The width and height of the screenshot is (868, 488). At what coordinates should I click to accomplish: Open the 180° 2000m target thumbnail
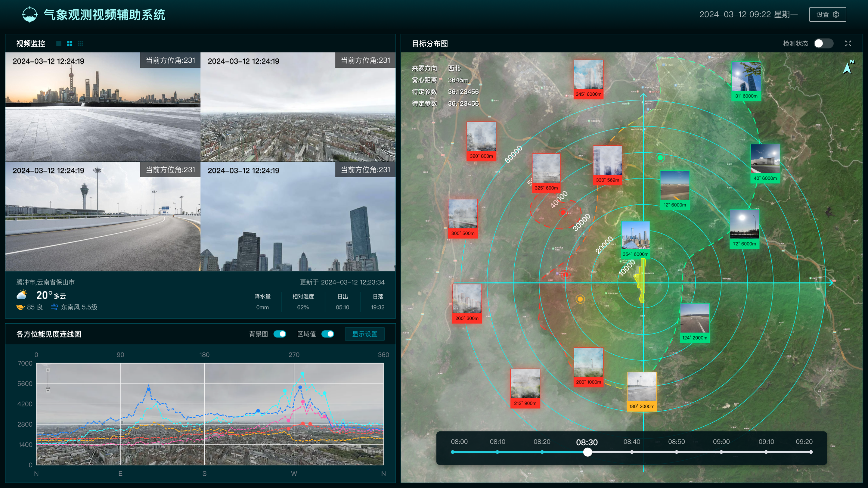pos(642,391)
